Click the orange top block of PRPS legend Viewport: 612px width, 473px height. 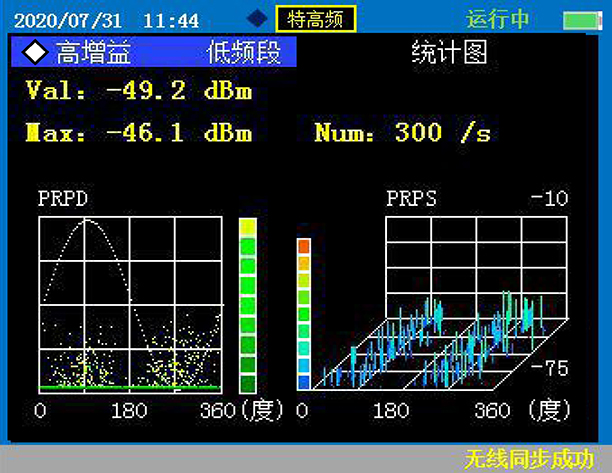click(304, 246)
